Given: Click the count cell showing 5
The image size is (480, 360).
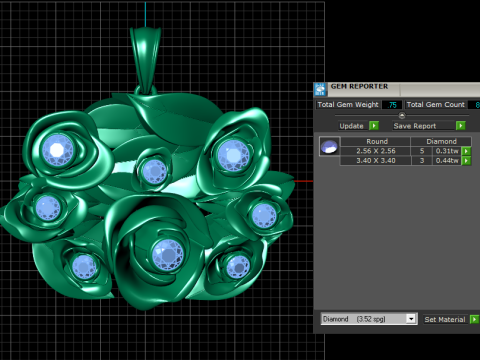Looking at the screenshot, I should coord(422,151).
